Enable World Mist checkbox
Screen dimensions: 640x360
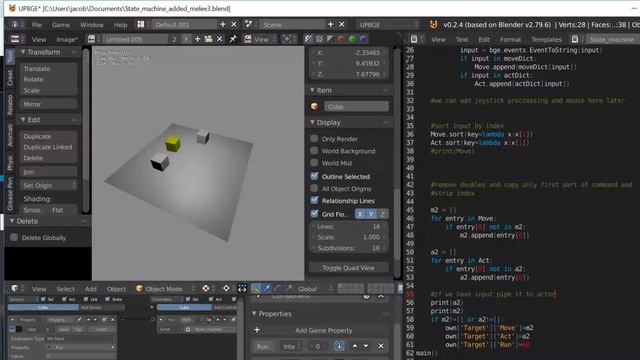click(x=314, y=163)
